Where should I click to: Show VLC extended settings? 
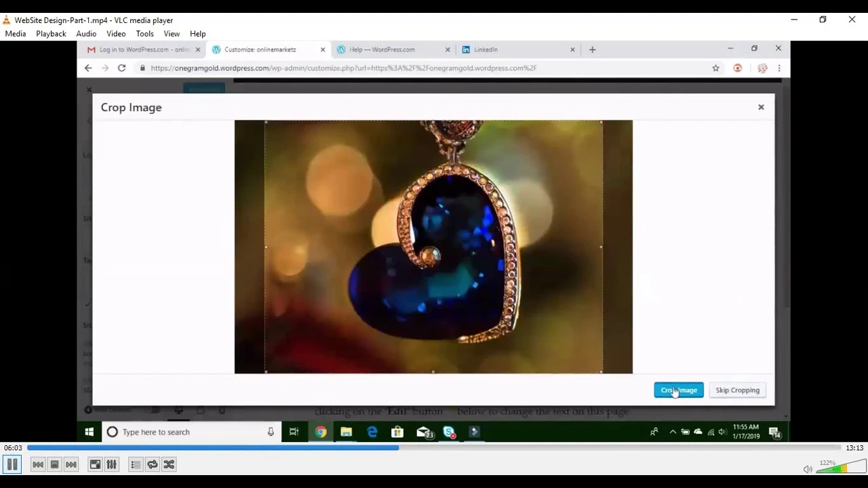[x=112, y=464]
